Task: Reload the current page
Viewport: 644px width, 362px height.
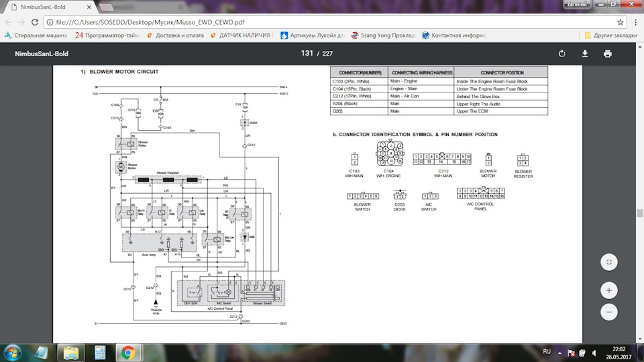Action: point(35,22)
